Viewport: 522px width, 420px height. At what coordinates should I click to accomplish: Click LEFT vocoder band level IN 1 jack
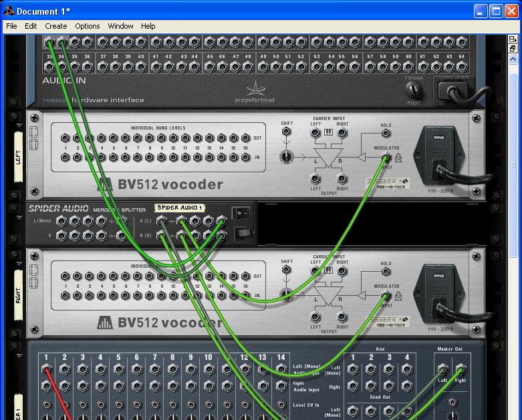tap(65, 158)
